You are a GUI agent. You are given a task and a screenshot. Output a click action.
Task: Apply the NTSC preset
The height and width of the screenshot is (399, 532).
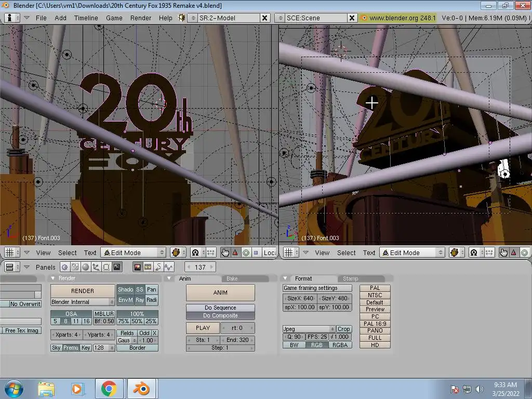pos(375,295)
